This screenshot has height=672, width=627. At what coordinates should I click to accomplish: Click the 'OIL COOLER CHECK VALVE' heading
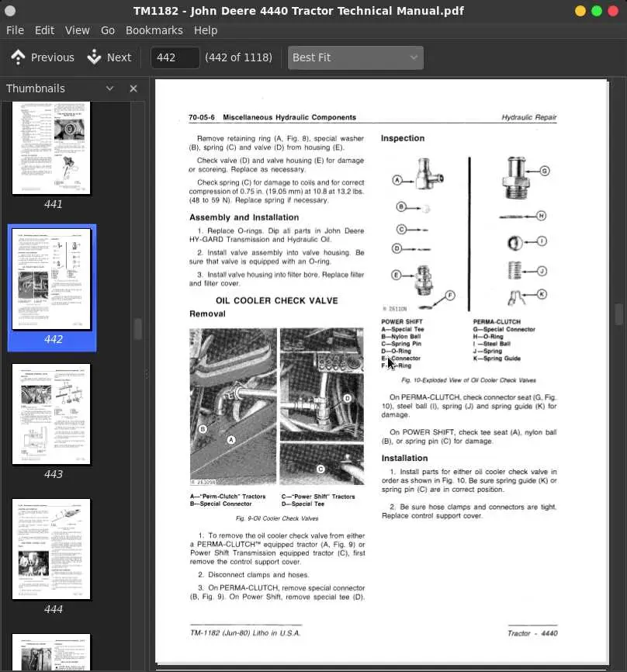click(x=277, y=301)
